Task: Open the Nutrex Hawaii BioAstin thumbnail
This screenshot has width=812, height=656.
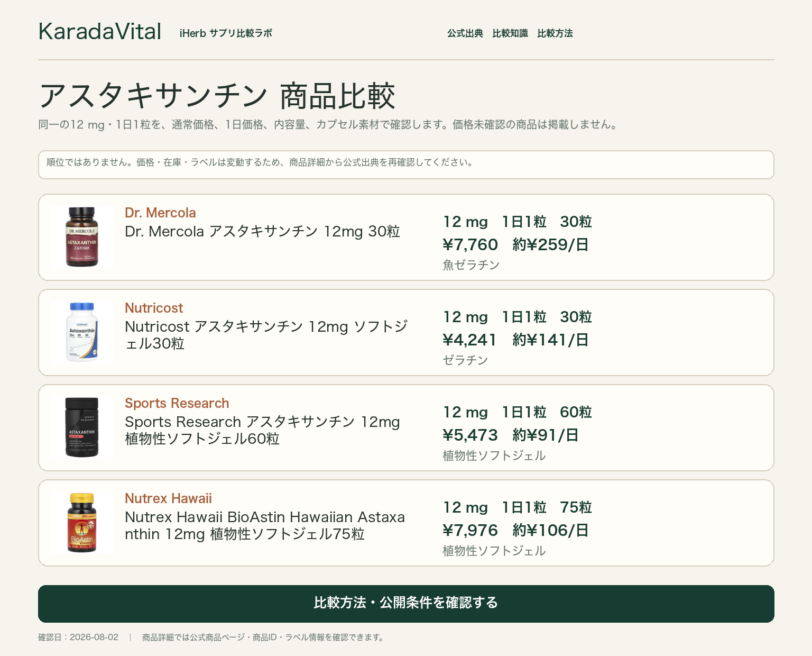Action: point(82,523)
